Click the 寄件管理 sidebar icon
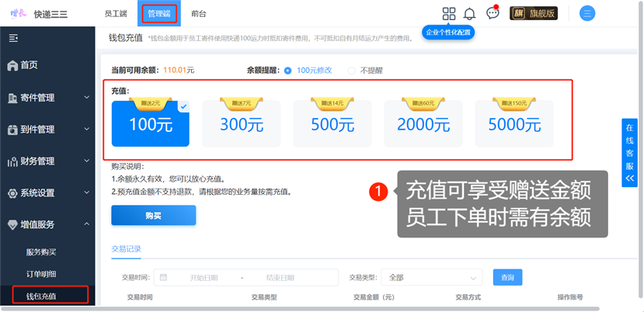644x312 pixels. pyautogui.click(x=12, y=98)
